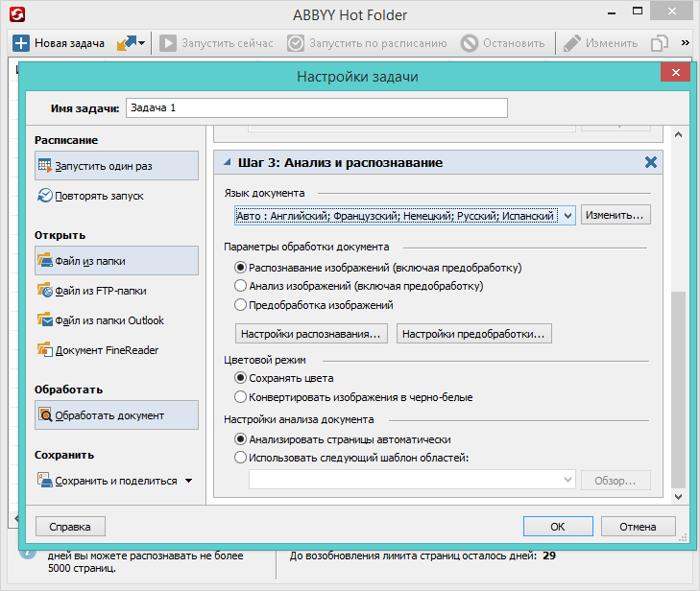The height and width of the screenshot is (591, 700).
Task: Expand the Сохранить и поделиться dropdown arrow
Action: tap(189, 481)
